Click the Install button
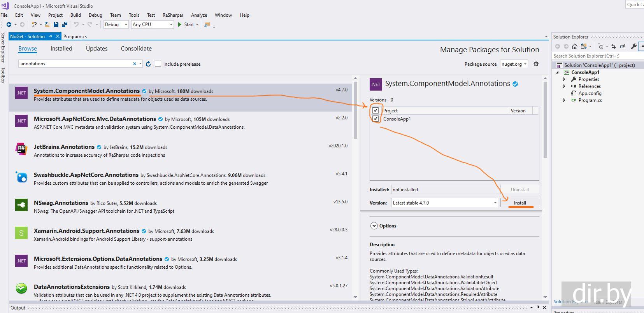 pyautogui.click(x=519, y=203)
